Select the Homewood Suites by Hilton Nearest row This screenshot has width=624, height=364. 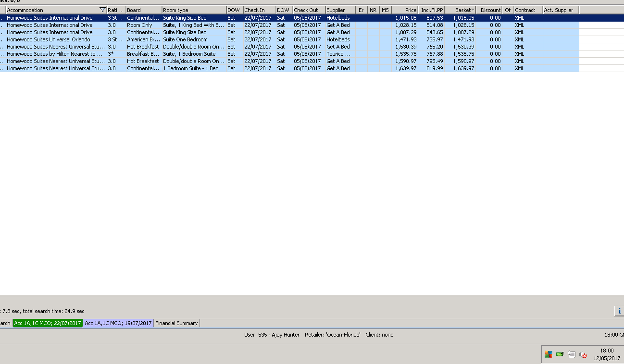(289, 54)
